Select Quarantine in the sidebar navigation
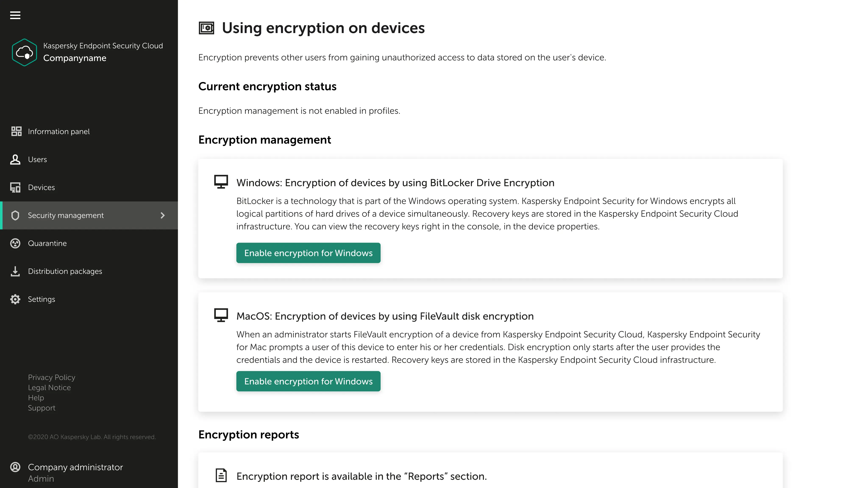Viewport: 868px width, 488px height. pyautogui.click(x=47, y=243)
